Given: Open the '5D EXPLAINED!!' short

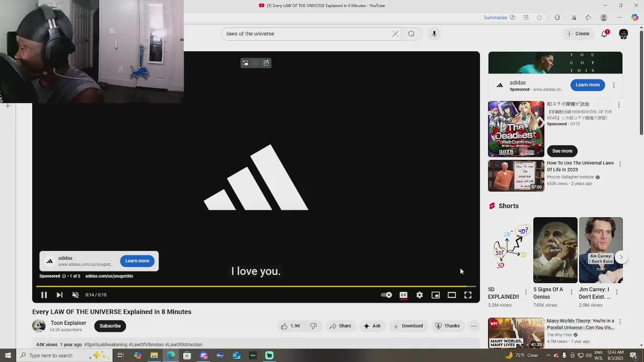Looking at the screenshot, I should pyautogui.click(x=510, y=250).
